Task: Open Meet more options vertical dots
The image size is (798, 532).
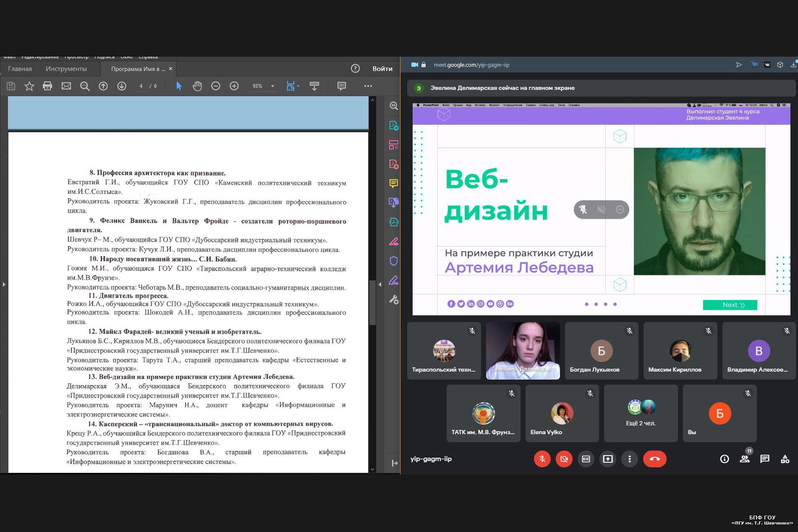Action: (x=630, y=459)
